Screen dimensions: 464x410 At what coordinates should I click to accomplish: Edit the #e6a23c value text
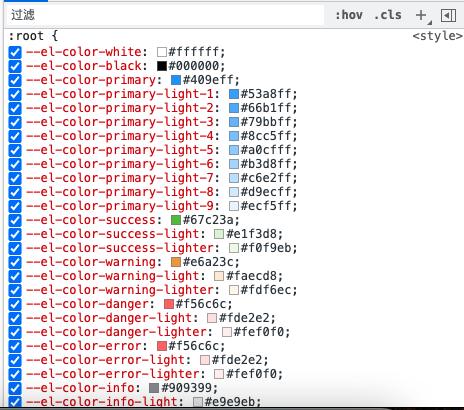pos(208,262)
